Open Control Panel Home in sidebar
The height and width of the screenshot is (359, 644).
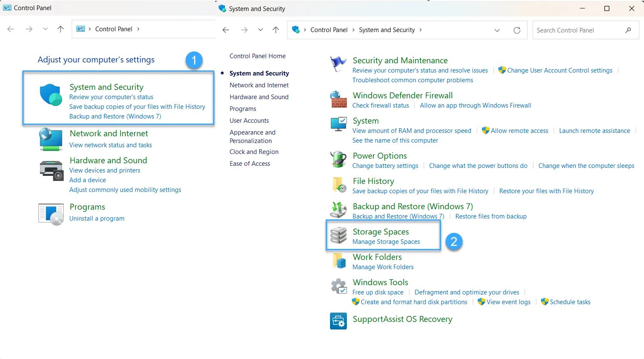point(257,56)
